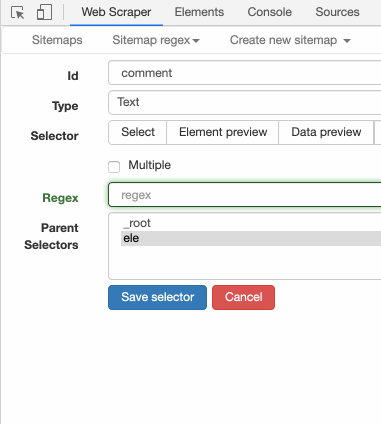Select _root in Parent Selectors list
This screenshot has height=424, width=381.
(x=251, y=223)
